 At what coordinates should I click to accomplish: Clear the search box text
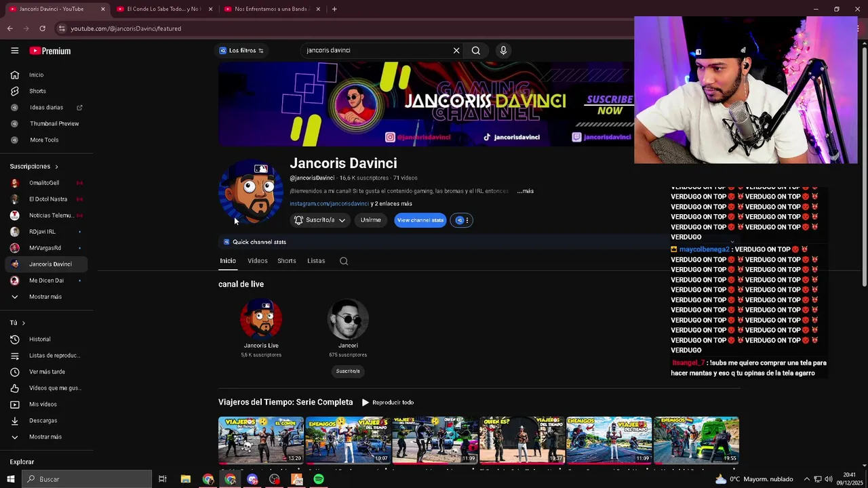[456, 50]
